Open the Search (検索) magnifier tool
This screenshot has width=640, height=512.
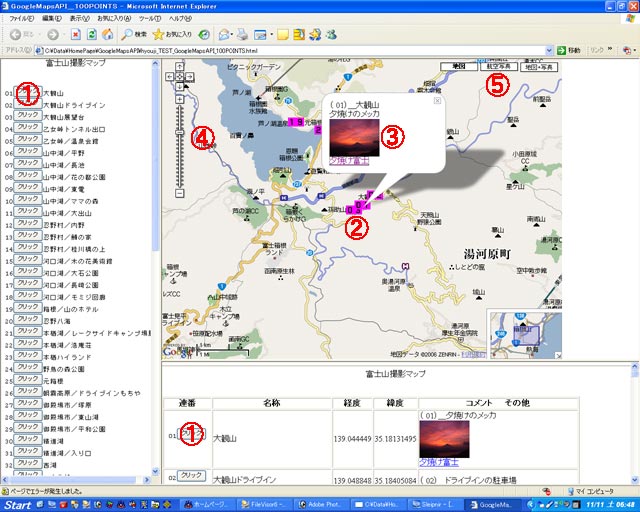coord(134,35)
